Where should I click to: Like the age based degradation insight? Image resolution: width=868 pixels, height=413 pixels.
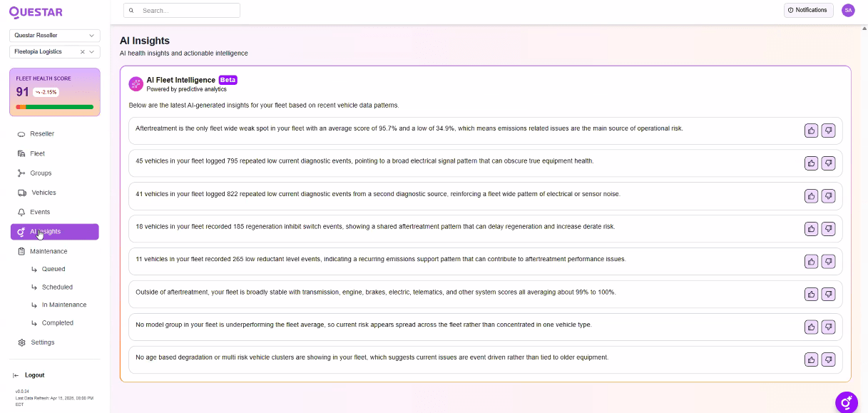click(811, 360)
